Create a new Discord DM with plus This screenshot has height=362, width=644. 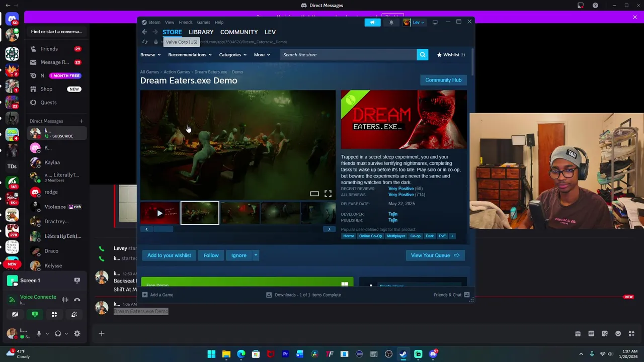81,121
